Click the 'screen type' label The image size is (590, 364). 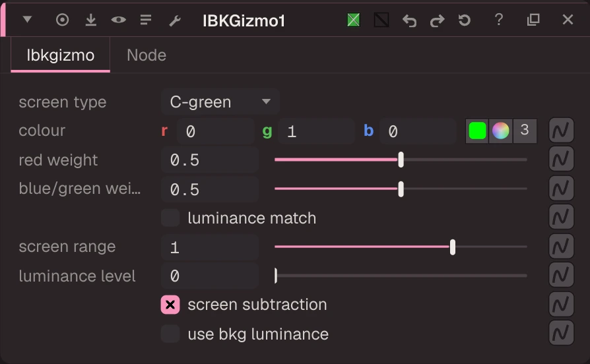pos(63,102)
